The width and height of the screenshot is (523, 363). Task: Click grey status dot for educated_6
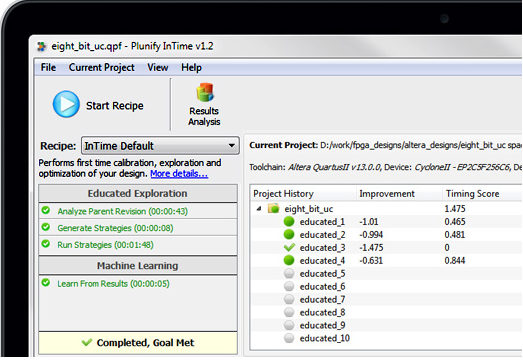tap(289, 286)
